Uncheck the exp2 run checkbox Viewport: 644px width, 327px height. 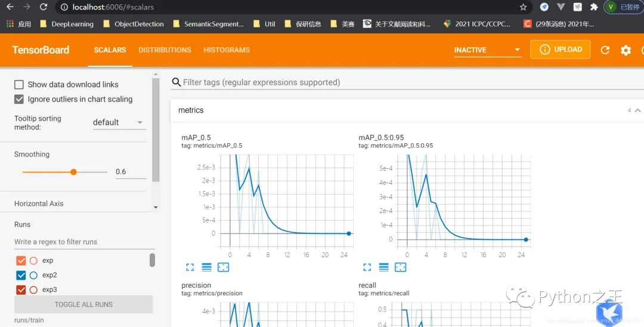[x=21, y=275]
